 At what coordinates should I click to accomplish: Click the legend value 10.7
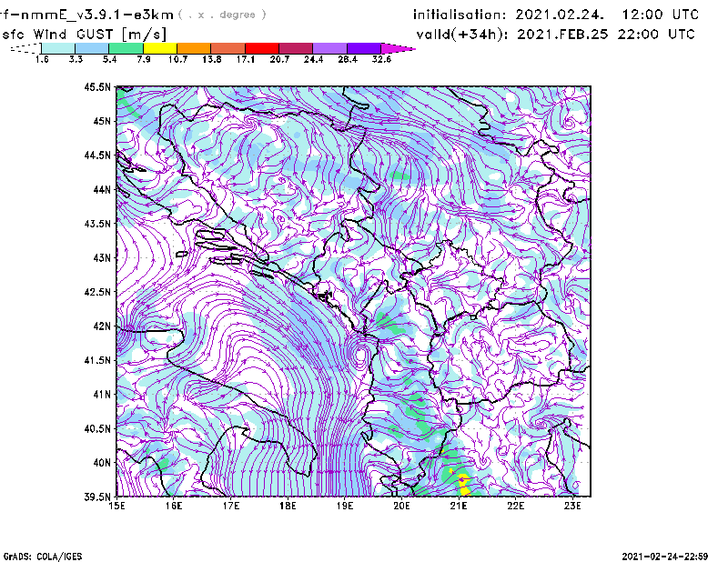pyautogui.click(x=177, y=59)
